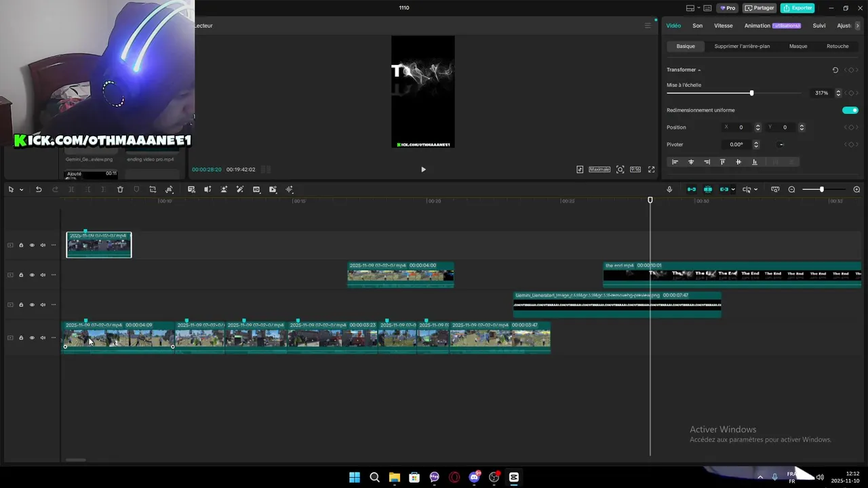Image resolution: width=868 pixels, height=488 pixels.
Task: Open 9:16 aspect ratio selector
Action: point(635,169)
